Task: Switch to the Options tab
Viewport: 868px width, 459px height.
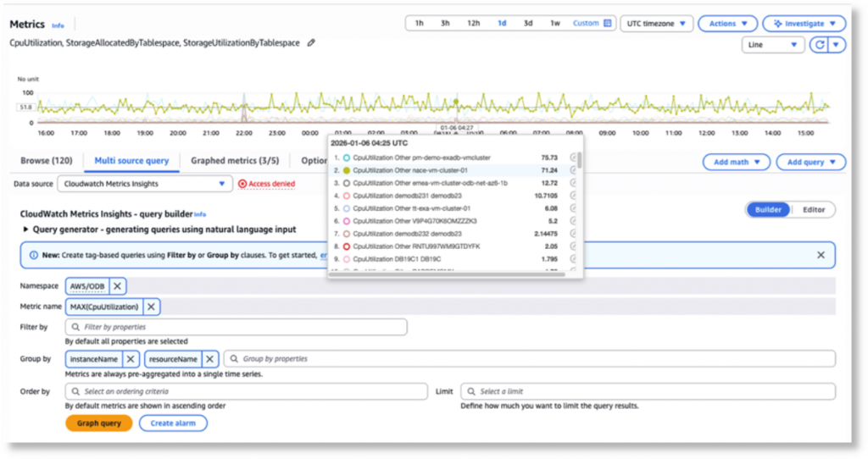Action: click(314, 160)
